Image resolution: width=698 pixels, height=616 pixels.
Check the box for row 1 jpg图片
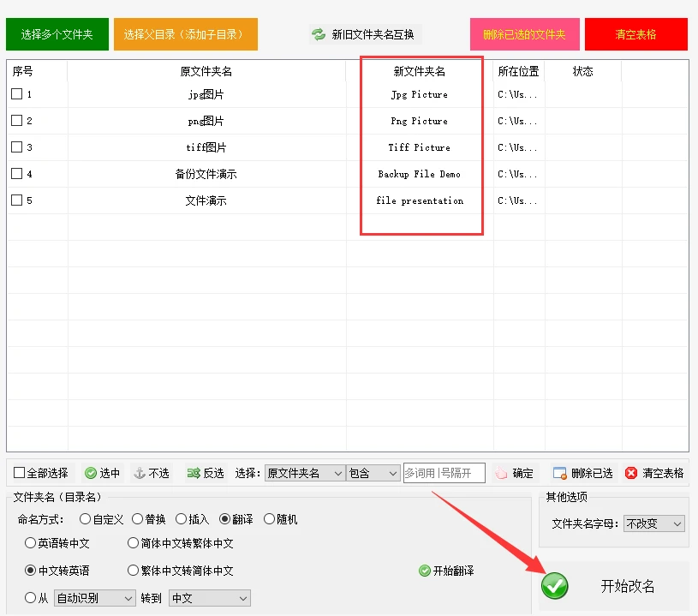[16, 94]
